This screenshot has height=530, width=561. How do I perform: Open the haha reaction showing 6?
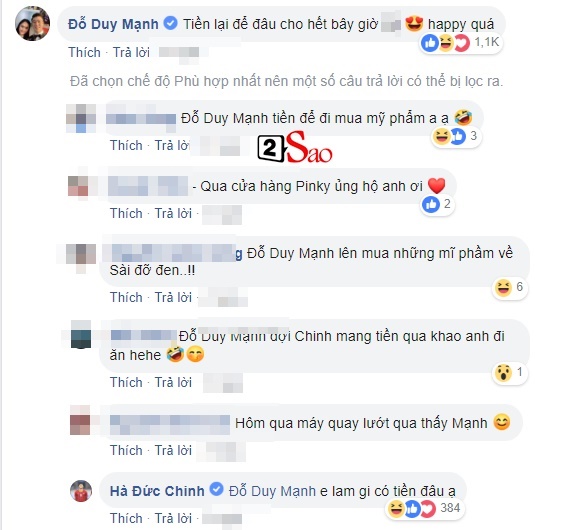[509, 287]
